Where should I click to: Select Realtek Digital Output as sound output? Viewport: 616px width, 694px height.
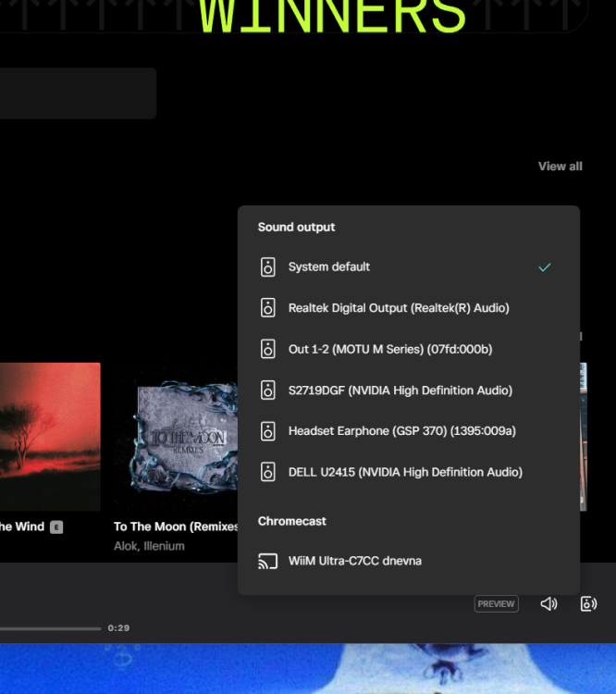tap(398, 308)
